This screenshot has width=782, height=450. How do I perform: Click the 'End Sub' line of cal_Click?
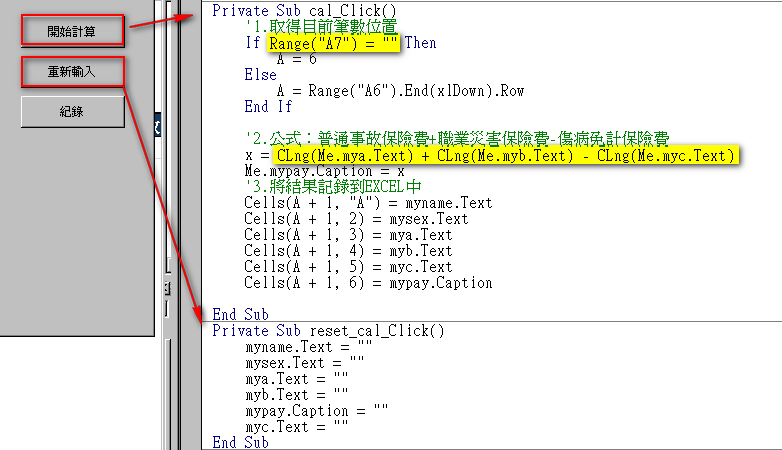[x=240, y=314]
